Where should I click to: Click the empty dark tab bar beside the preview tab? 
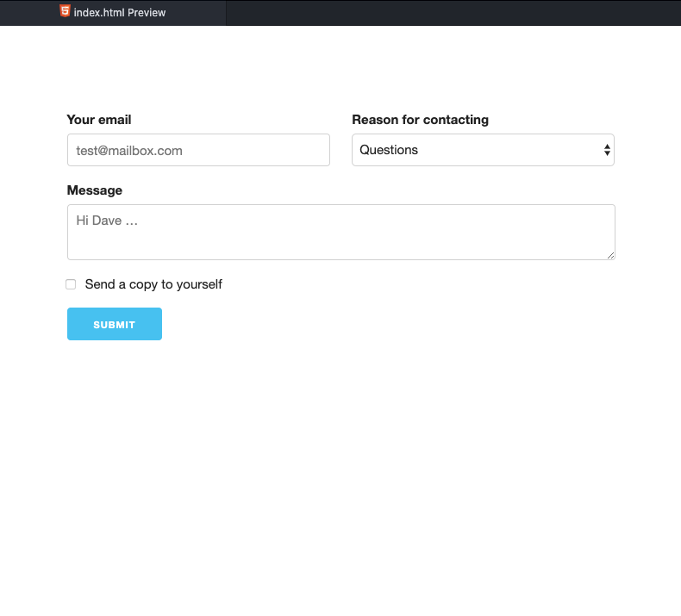(453, 13)
